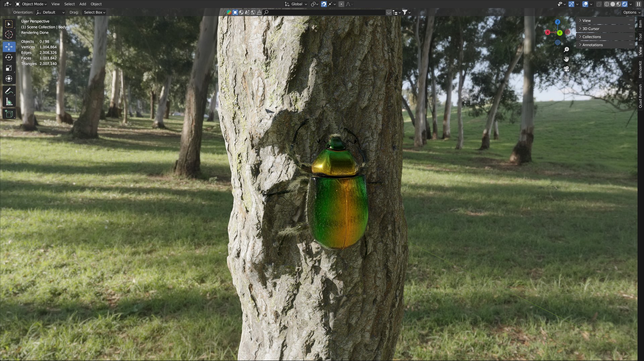Image resolution: width=644 pixels, height=361 pixels.
Task: Select the Rotate tool
Action: point(9,57)
